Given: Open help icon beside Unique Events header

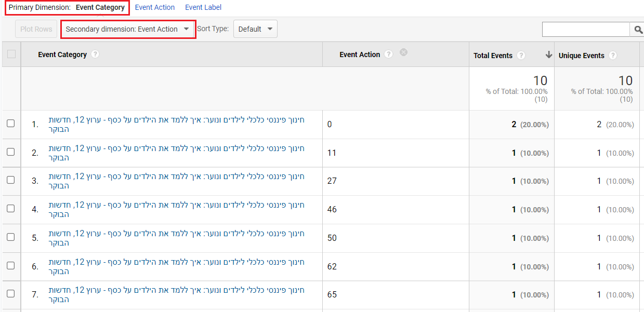Looking at the screenshot, I should coord(612,56).
